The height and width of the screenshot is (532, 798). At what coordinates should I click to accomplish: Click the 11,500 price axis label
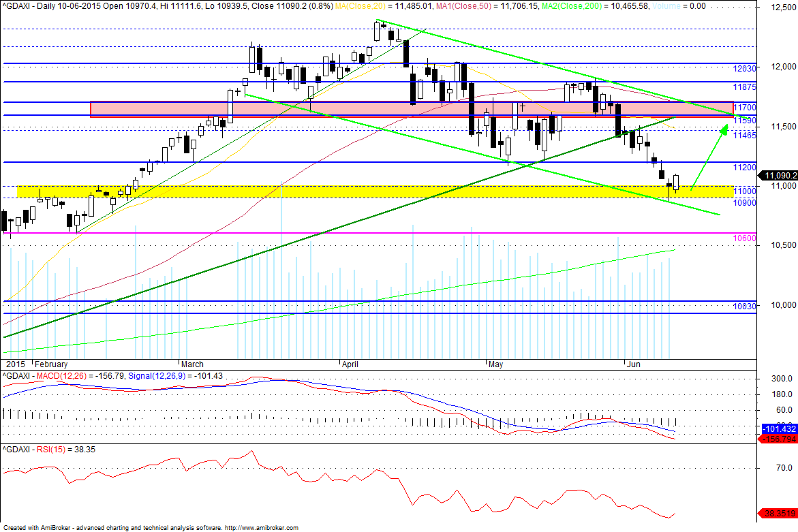click(x=783, y=127)
